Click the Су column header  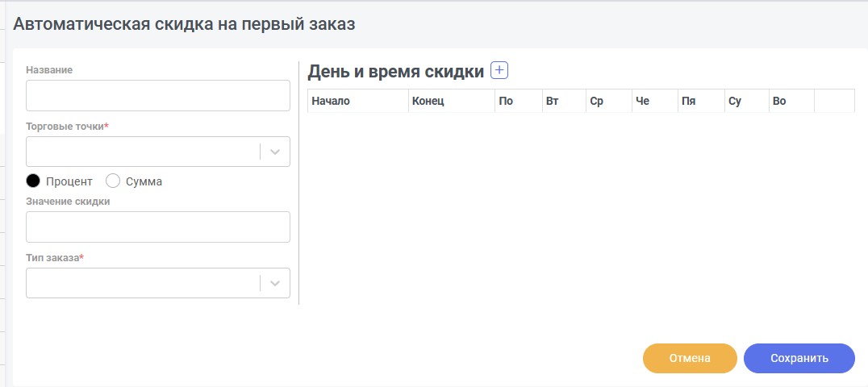[x=747, y=102]
